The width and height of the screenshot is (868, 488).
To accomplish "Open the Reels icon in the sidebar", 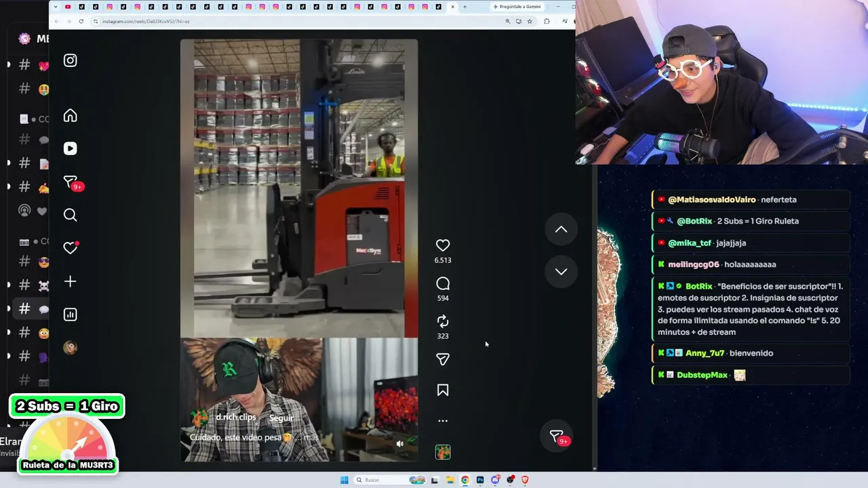I will 70,148.
